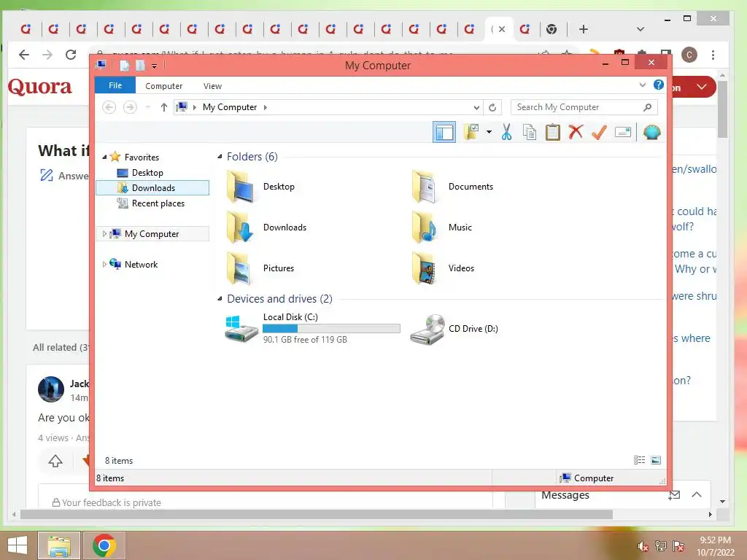The width and height of the screenshot is (747, 560).
Task: Select the Local Disk (C:) drive
Action: [312, 329]
